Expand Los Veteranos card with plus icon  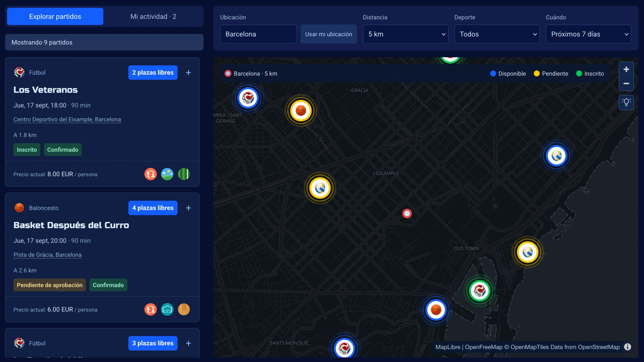(x=189, y=72)
